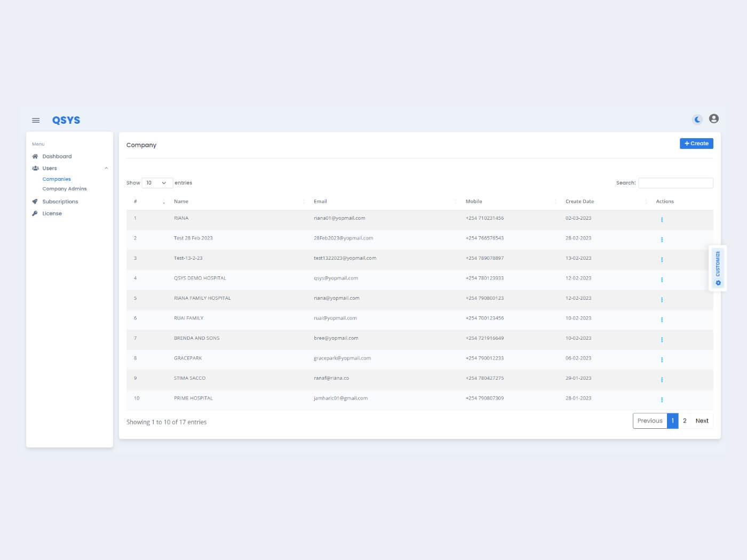
Task: Open actions menu for GRACEPARK row
Action: [662, 359]
